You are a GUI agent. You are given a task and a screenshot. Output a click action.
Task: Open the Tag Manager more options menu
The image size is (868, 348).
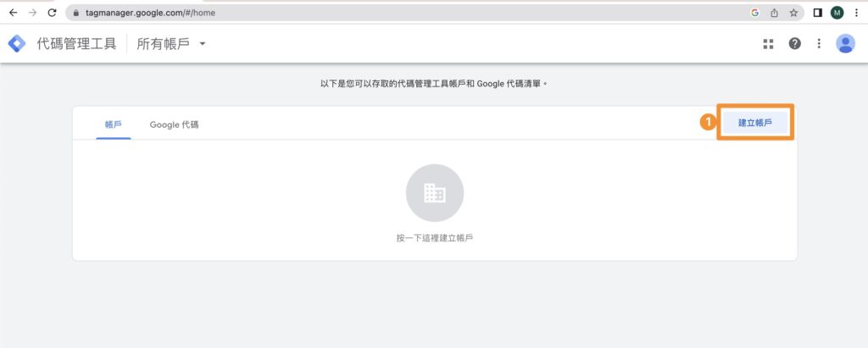click(819, 44)
